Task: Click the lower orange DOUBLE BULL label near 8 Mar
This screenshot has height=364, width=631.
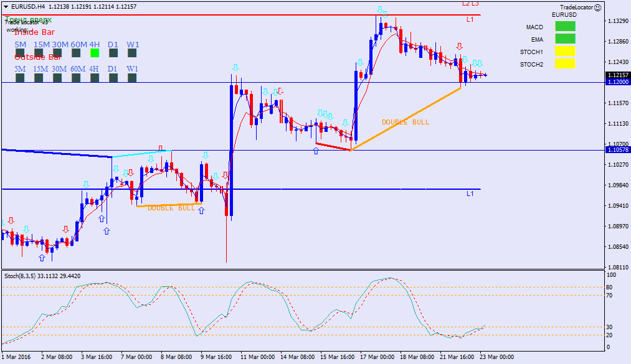Action: click(x=171, y=208)
